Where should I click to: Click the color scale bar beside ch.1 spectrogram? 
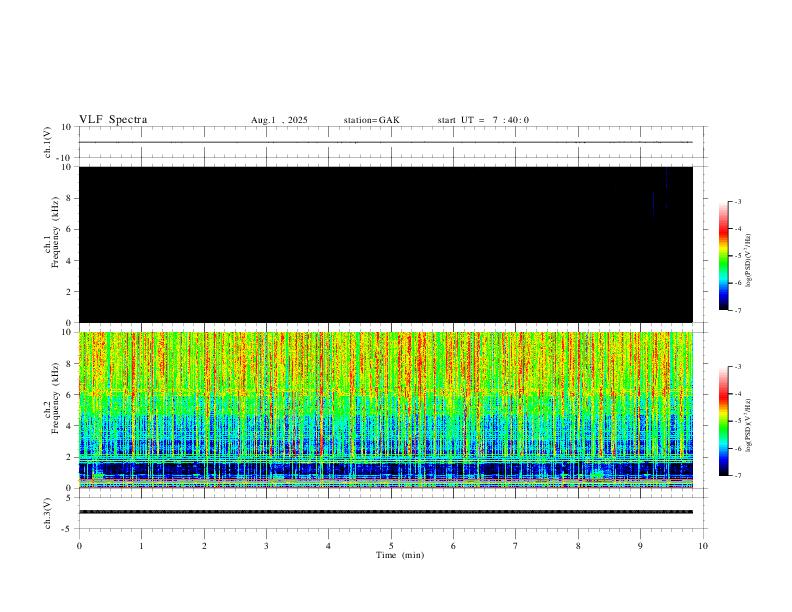723,256
